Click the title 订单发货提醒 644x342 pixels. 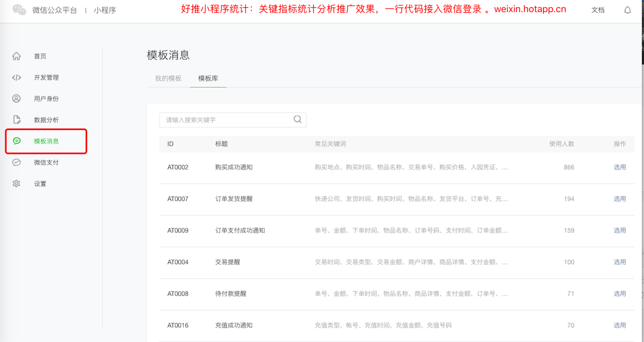[x=234, y=199]
